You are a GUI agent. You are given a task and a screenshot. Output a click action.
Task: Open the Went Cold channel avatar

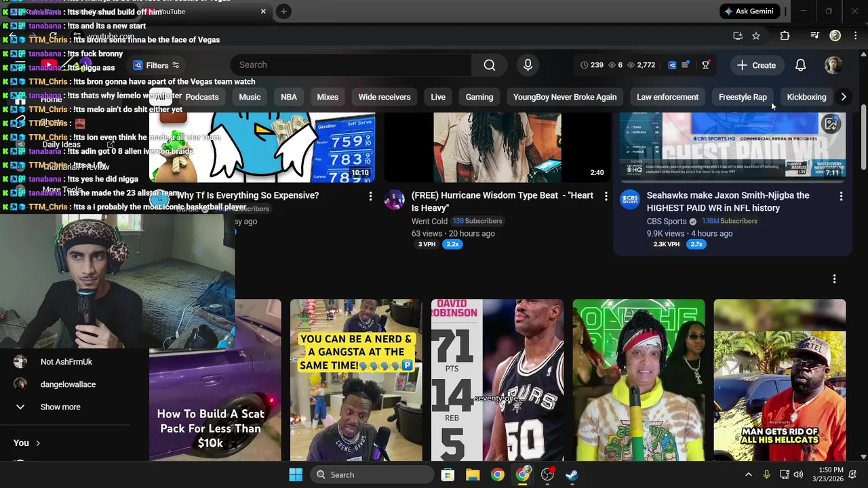395,200
